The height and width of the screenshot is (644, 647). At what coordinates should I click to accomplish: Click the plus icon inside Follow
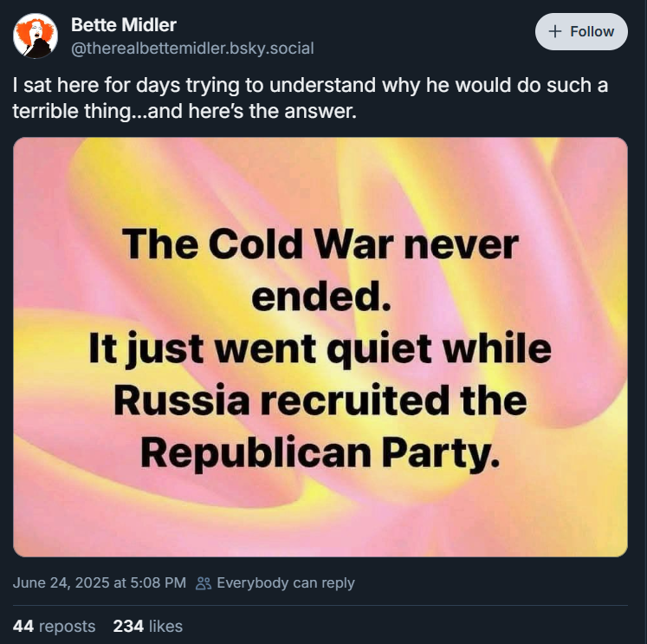[556, 32]
